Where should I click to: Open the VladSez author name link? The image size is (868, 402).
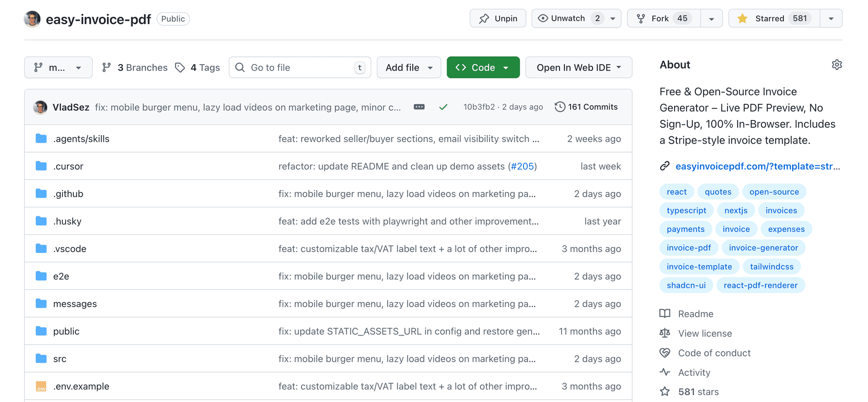(71, 107)
